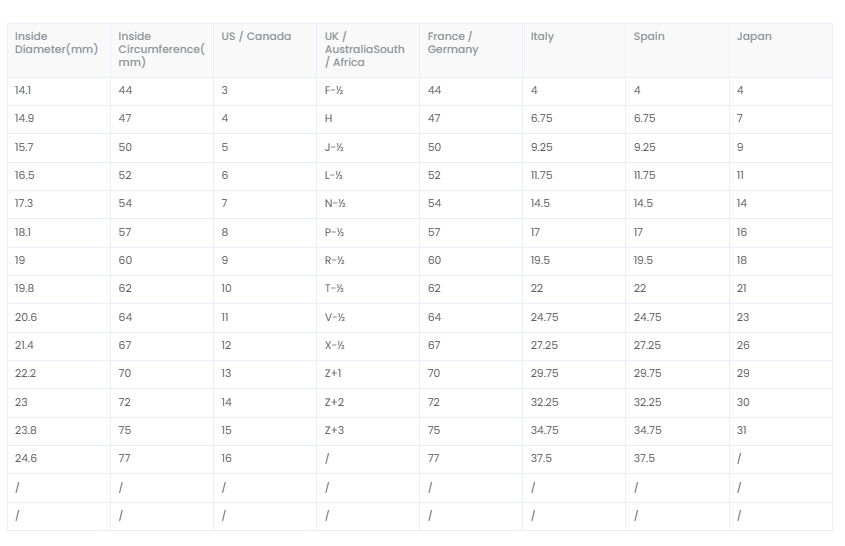The width and height of the screenshot is (845, 546).
Task: Select the "UK / AustraliaSouth / Africa" header
Action: tap(365, 49)
